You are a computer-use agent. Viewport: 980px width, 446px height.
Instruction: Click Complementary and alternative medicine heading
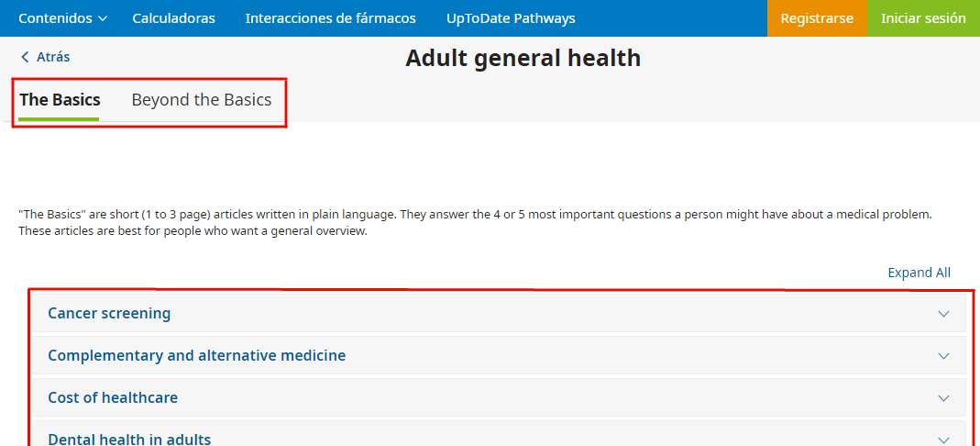[196, 356]
